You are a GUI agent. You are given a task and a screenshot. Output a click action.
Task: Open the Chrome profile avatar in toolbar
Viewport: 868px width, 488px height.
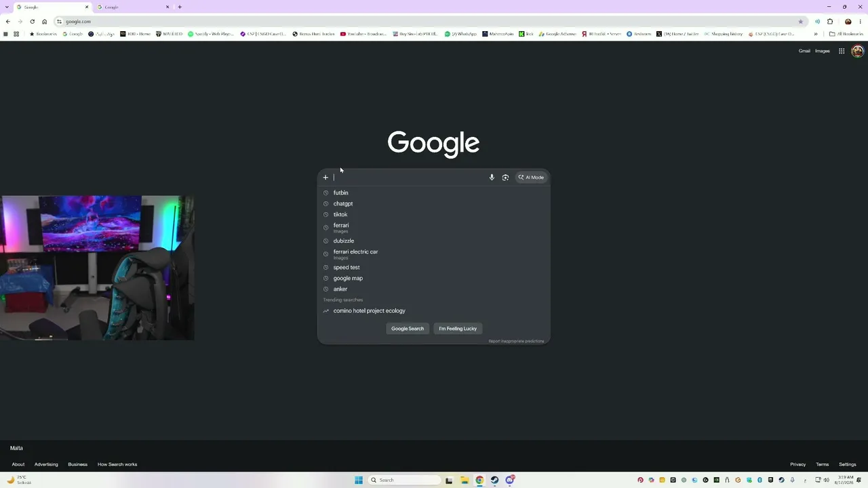coord(848,22)
